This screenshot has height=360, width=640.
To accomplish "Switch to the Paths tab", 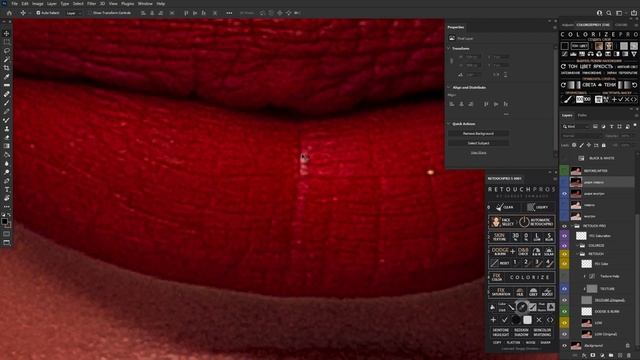I will [x=582, y=116].
